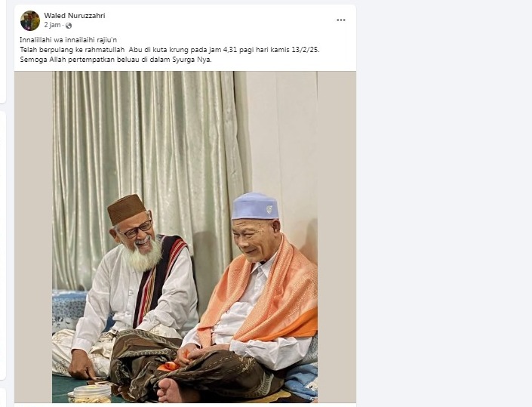Open Waled Nuruzzahri's profile picture avatar
Screen dimensions: 532x407
click(30, 20)
